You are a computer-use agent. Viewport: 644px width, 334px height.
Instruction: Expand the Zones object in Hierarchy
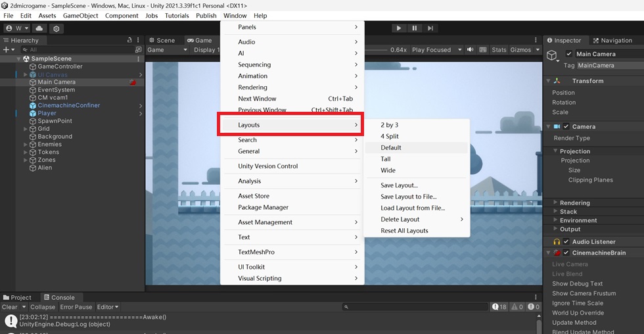(25, 160)
